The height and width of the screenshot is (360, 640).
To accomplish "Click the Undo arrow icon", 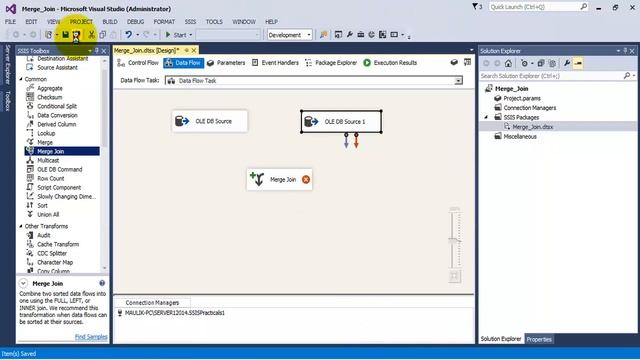I will point(129,35).
